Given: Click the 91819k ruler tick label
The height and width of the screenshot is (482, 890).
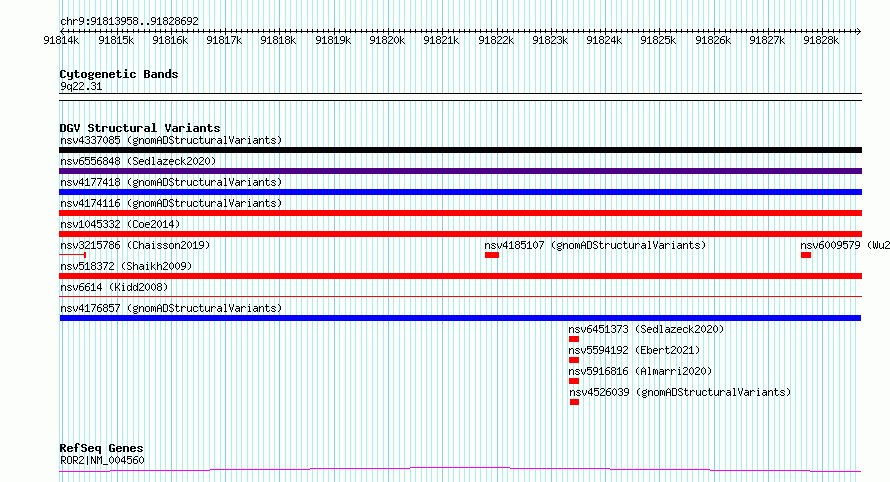Looking at the screenshot, I should tap(333, 40).
